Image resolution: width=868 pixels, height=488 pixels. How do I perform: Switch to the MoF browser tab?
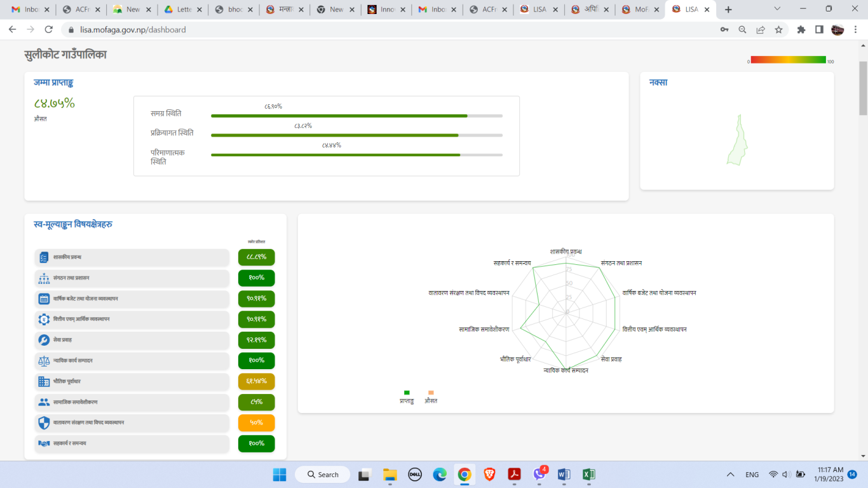pyautogui.click(x=640, y=10)
